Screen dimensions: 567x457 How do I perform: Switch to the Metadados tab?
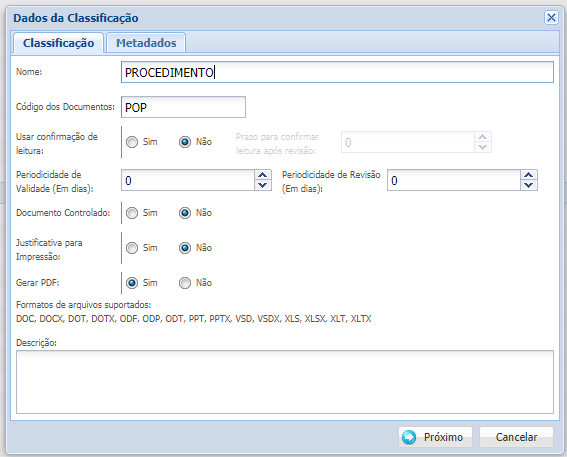146,43
